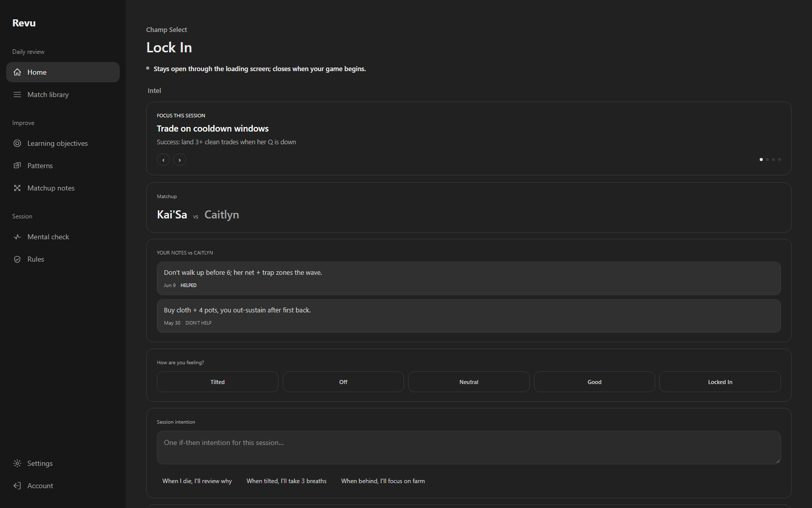Open Match library from sidebar
This screenshot has height=508, width=812.
pyautogui.click(x=63, y=94)
